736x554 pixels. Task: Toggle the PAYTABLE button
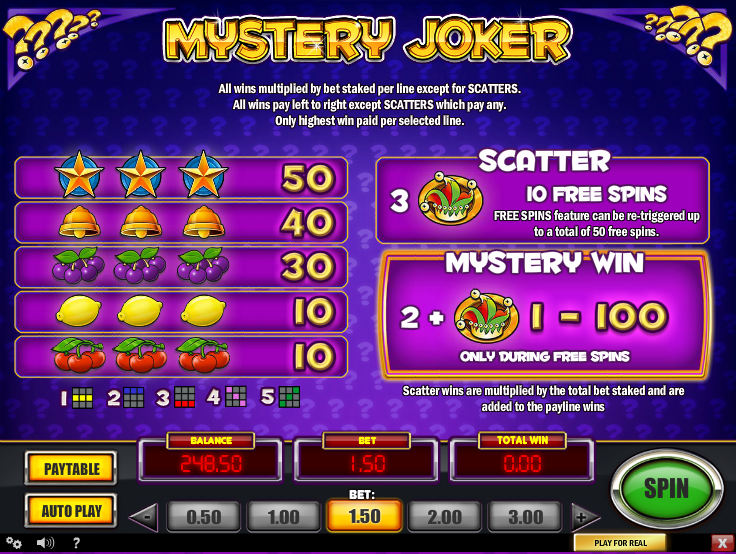point(71,468)
